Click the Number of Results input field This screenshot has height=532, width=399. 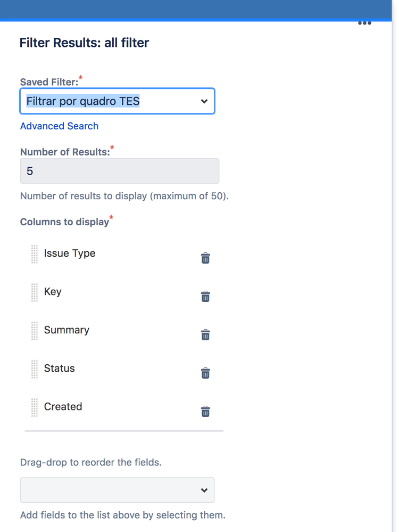coord(119,171)
